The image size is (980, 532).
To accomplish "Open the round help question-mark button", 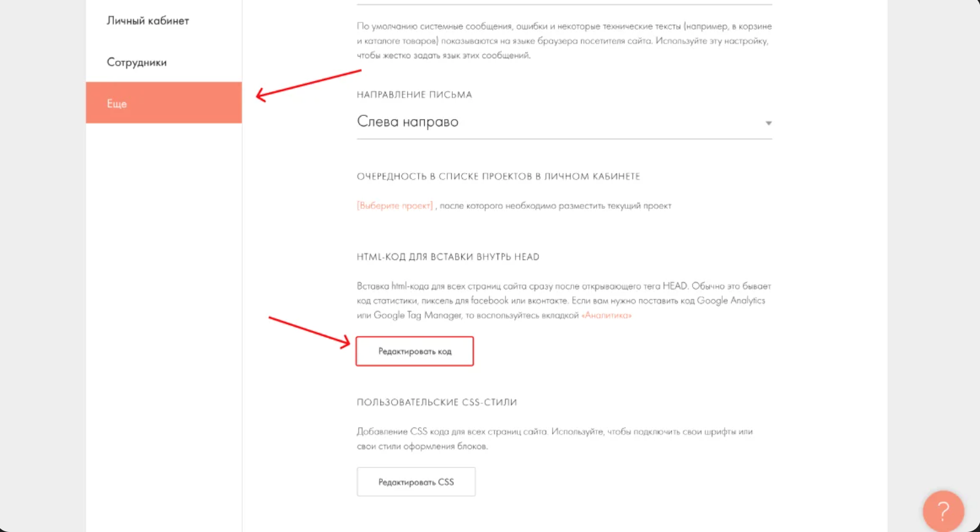I will point(943,511).
